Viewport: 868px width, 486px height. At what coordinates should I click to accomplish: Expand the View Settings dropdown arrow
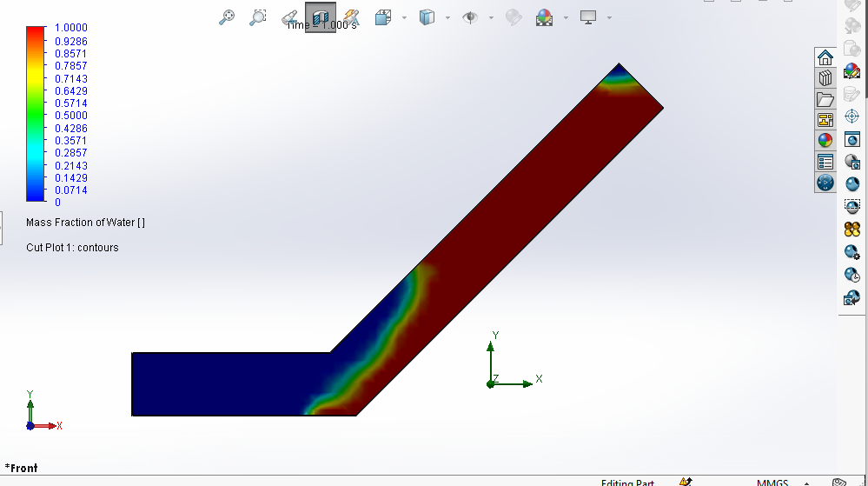(x=609, y=17)
